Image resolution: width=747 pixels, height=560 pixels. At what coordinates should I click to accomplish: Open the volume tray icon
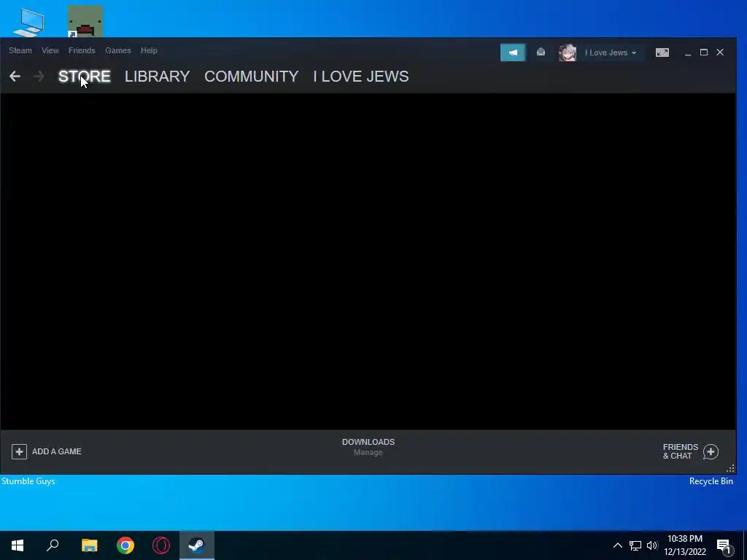(652, 545)
